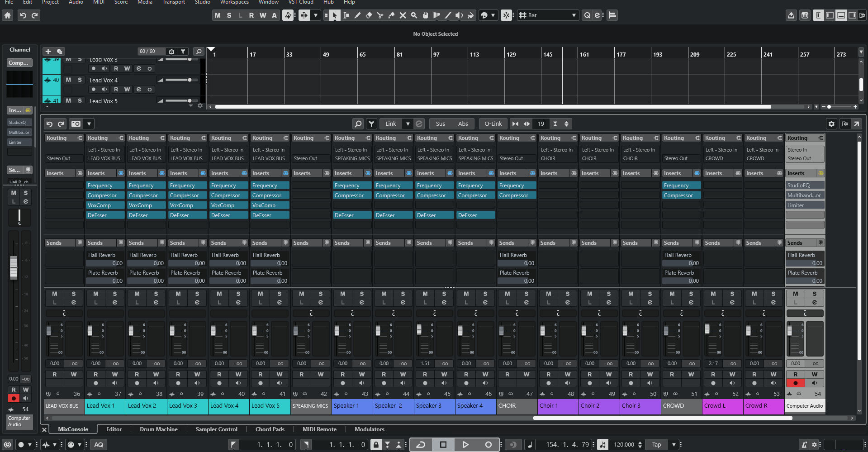The image size is (868, 452).
Task: Activate Q-Link channel linking
Action: 493,124
